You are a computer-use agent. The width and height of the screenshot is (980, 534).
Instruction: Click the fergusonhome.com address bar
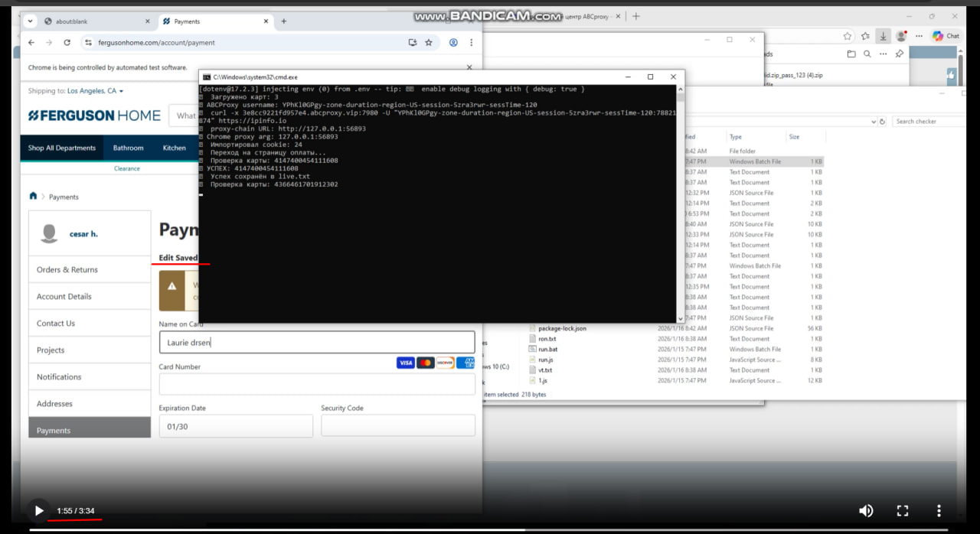click(245, 43)
